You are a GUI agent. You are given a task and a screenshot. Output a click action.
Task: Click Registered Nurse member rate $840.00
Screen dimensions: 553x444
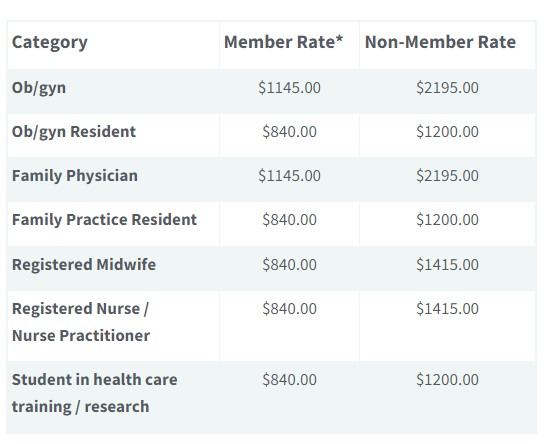coord(289,309)
